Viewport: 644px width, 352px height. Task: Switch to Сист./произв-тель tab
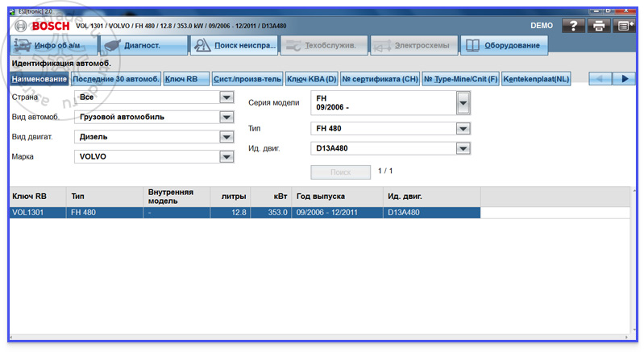[247, 79]
